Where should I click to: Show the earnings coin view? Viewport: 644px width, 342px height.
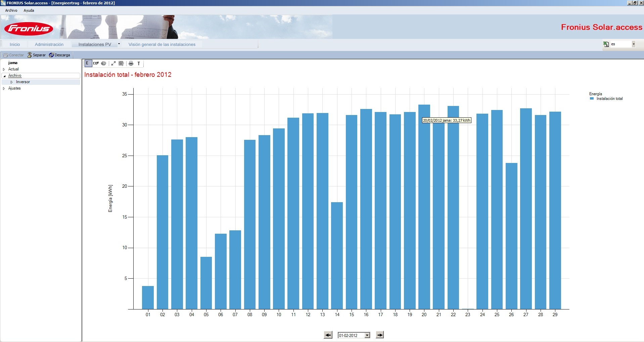point(104,63)
